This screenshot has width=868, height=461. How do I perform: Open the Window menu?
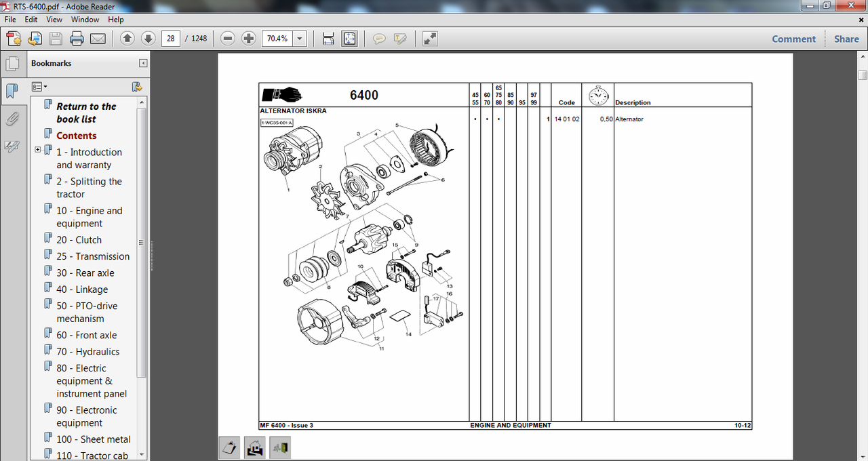[85, 20]
